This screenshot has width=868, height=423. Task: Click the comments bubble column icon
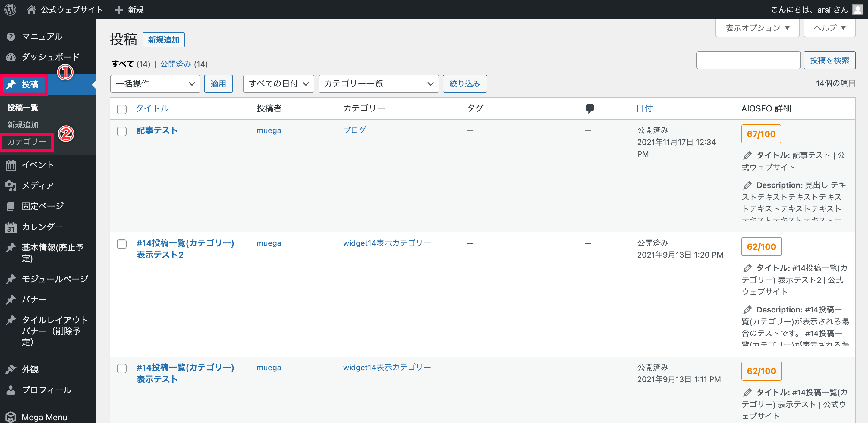point(589,108)
